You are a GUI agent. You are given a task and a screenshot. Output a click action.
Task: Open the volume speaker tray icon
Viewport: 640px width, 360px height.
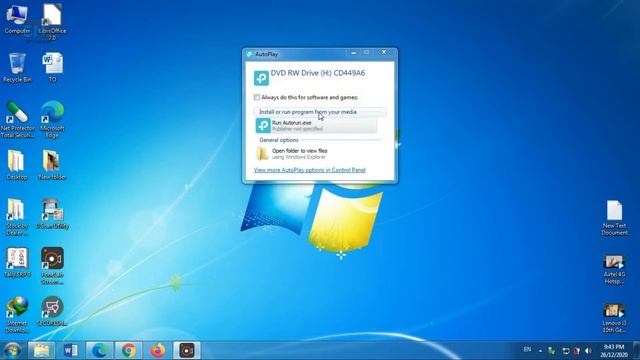(x=588, y=351)
